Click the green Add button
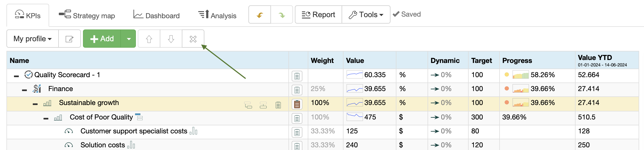This screenshot has width=644, height=150. coord(102,39)
